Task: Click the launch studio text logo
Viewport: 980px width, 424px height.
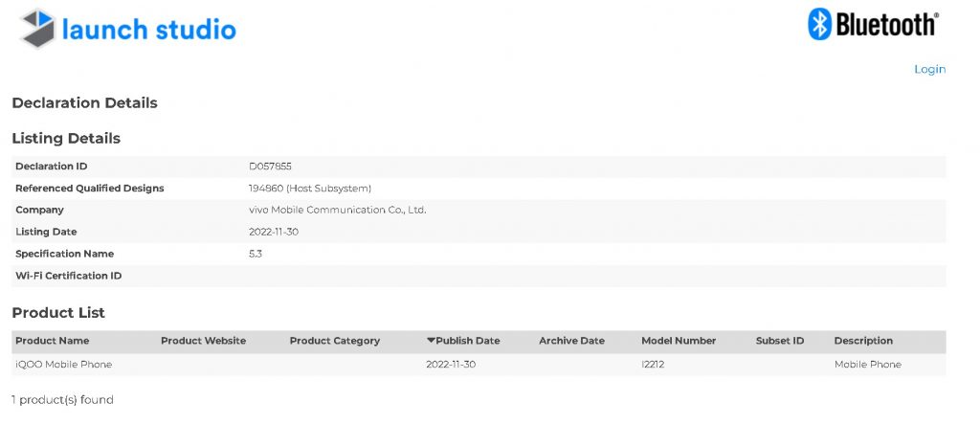Action: pos(148,30)
